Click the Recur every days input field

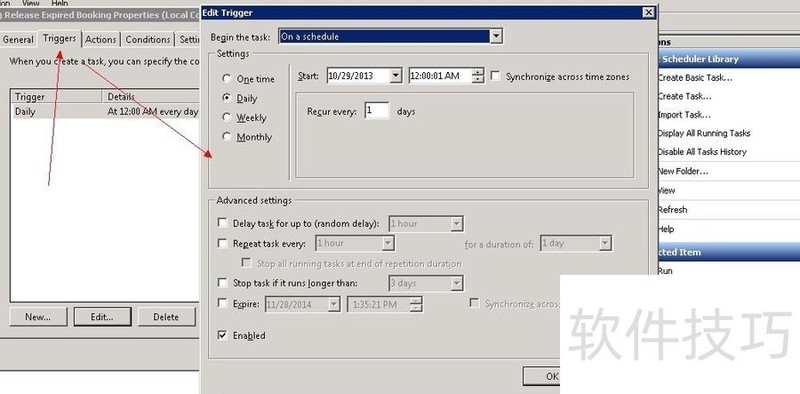[377, 111]
